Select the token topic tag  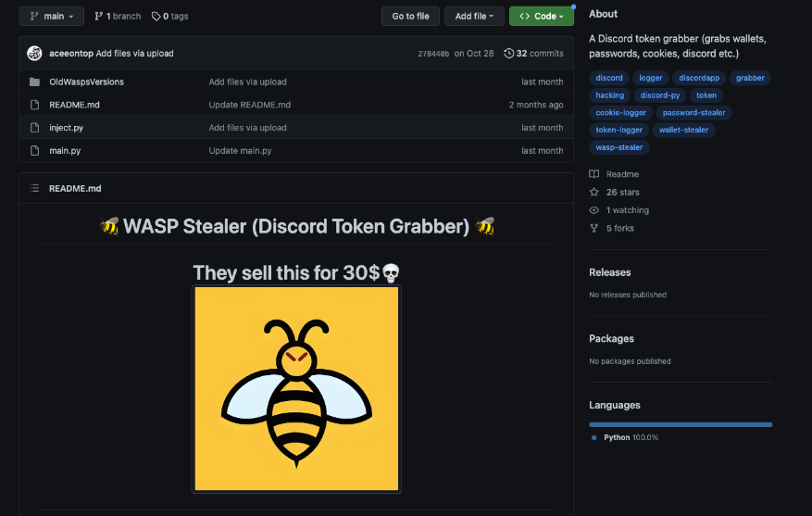[x=706, y=95]
